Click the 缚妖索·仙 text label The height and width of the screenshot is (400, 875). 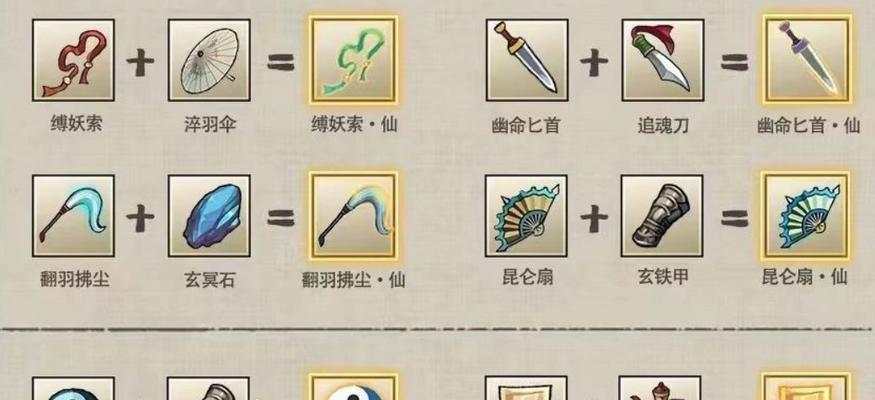pyautogui.click(x=354, y=124)
